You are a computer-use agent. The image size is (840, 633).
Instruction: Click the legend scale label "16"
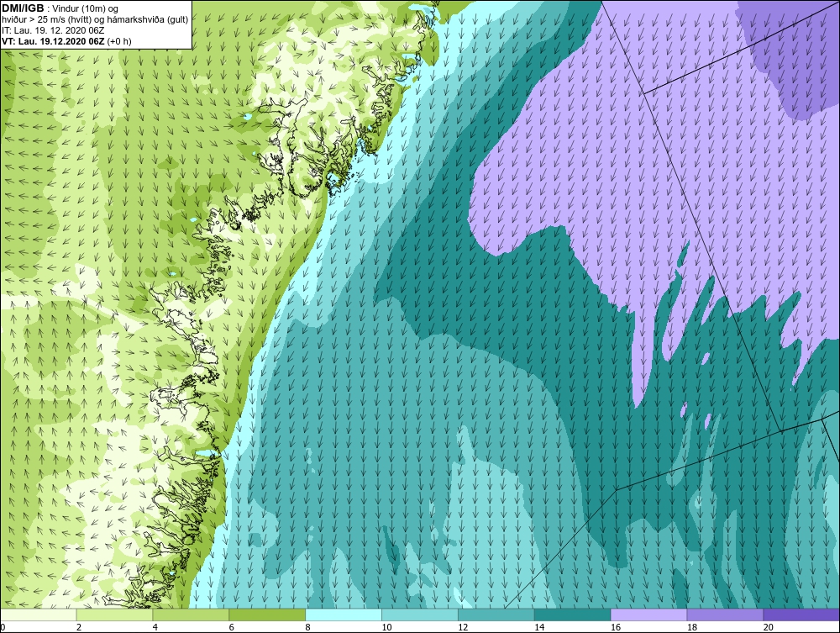tap(616, 627)
